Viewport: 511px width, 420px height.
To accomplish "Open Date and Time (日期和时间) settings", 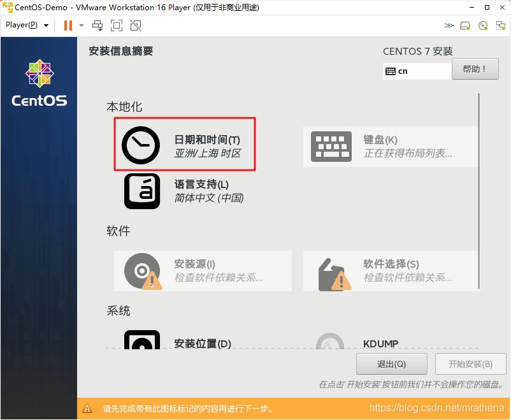I will [x=185, y=144].
